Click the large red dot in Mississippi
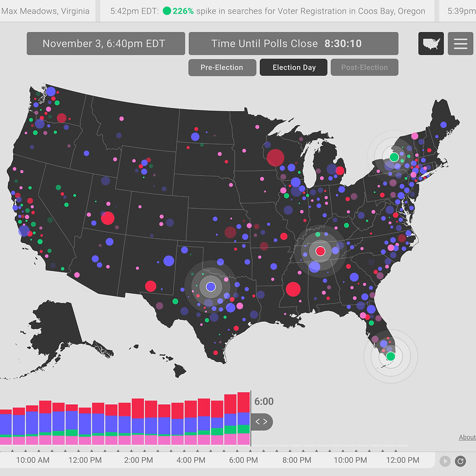Screen dimensions: 476x476 pos(293,289)
